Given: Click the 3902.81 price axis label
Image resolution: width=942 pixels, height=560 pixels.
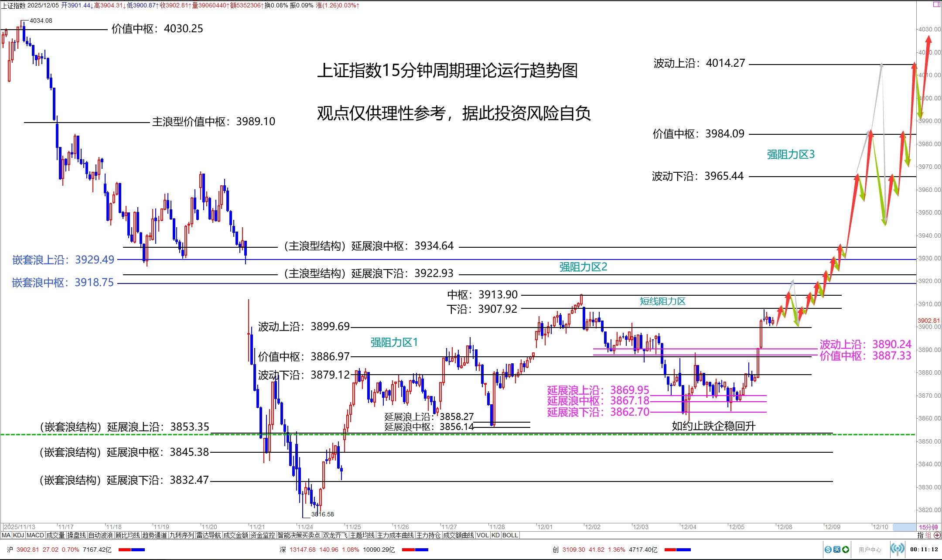Looking at the screenshot, I should [x=928, y=321].
